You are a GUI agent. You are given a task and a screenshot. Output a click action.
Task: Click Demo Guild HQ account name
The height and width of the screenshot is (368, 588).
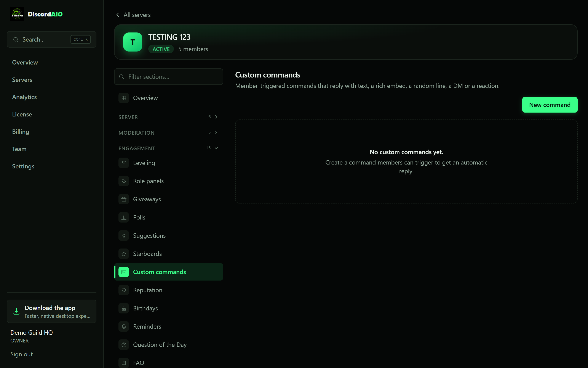click(32, 332)
